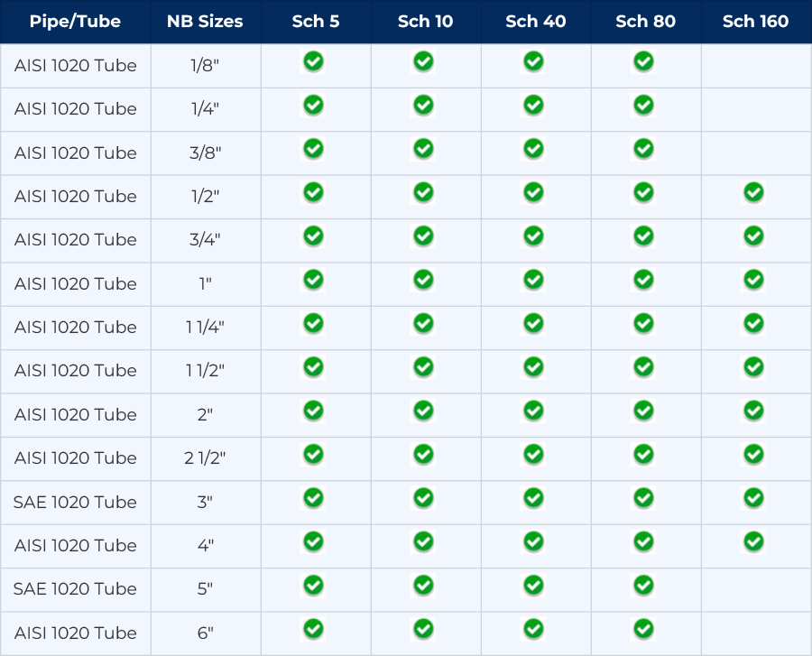Toggle the Sch 80 availability for 1 1/4" tube
The image size is (812, 656).
pyautogui.click(x=643, y=323)
